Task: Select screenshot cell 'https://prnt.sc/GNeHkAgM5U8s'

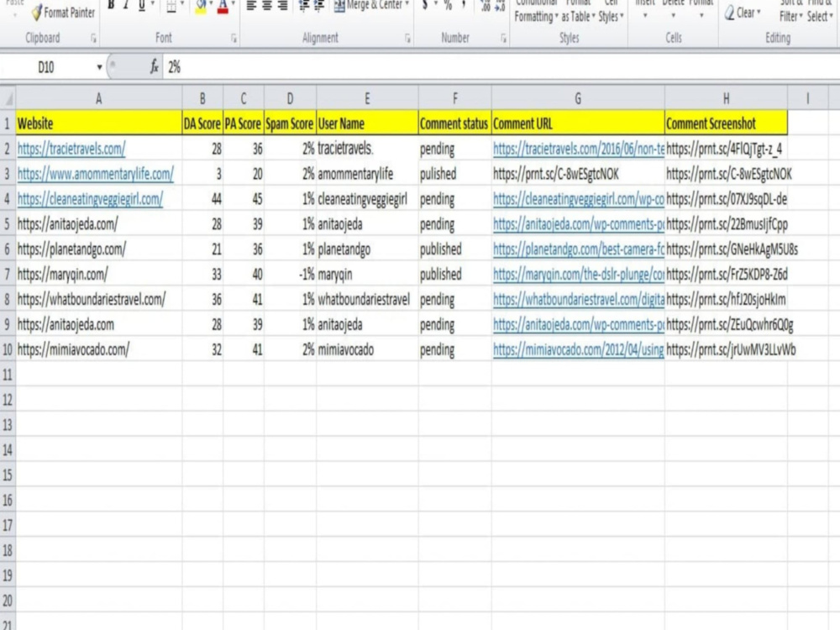Action: (x=726, y=249)
